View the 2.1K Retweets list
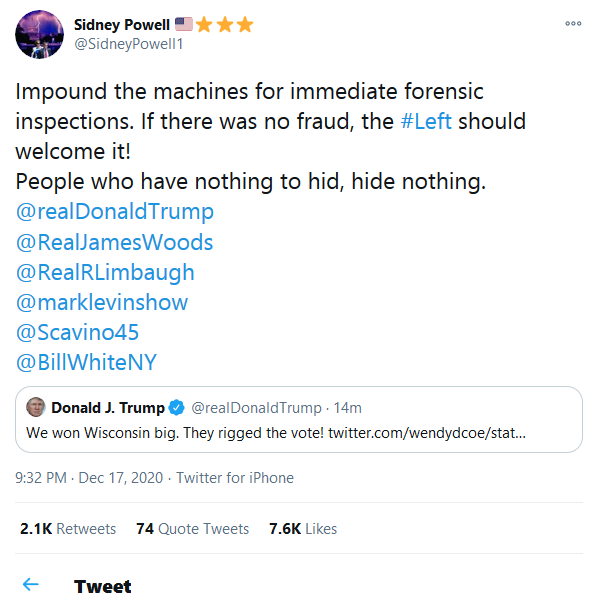This screenshot has height=601, width=598. (68, 529)
